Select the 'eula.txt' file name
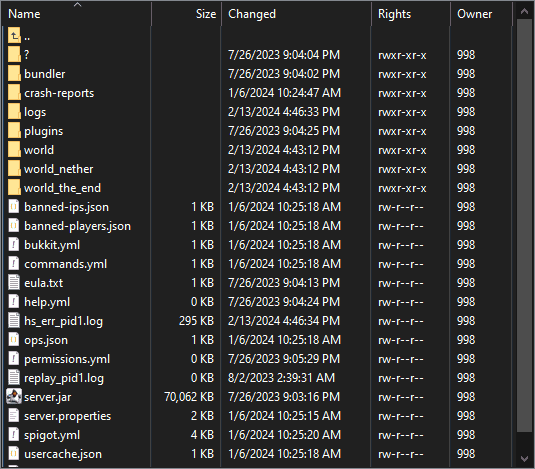Screen dimensions: 535x469 tap(43, 283)
